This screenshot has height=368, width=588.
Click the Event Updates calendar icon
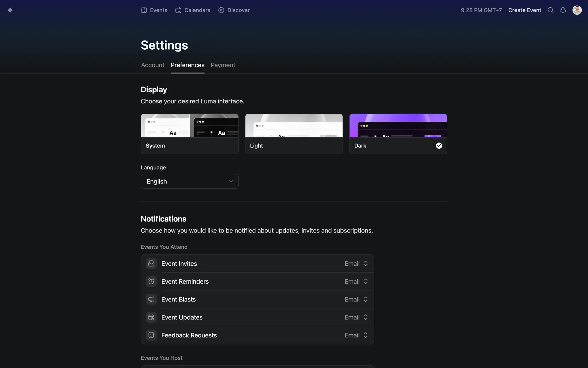pos(151,317)
